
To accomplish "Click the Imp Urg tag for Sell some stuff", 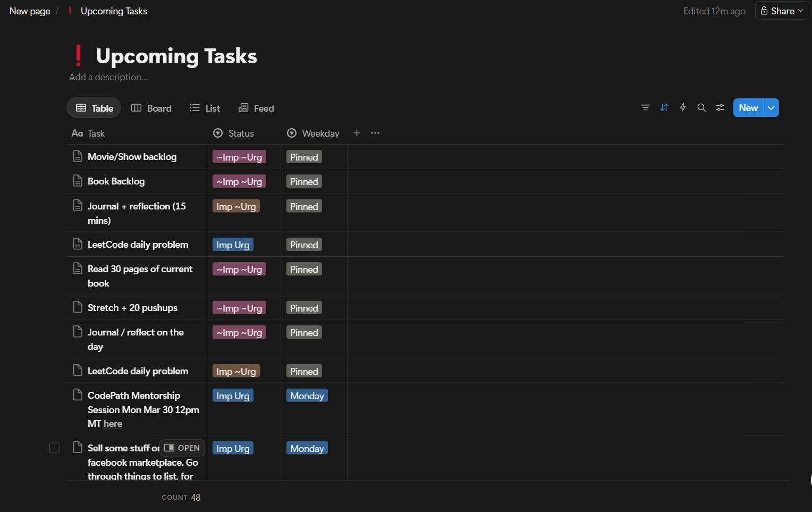I will (x=233, y=448).
